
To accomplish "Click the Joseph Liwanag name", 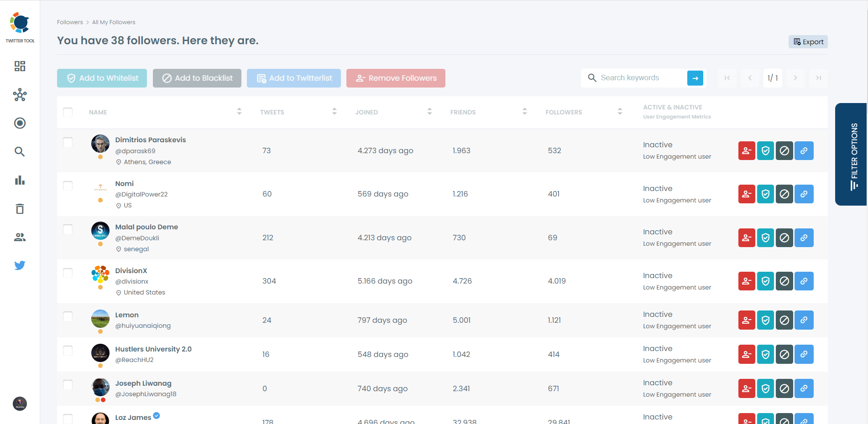I will point(143,383).
